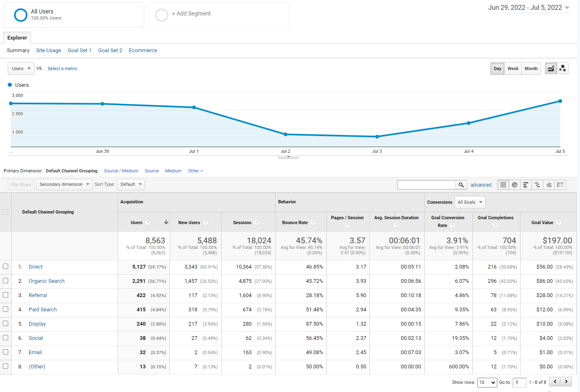Select the Paid Search row checkbox
Screen dimensions: 580x392
coord(6,309)
